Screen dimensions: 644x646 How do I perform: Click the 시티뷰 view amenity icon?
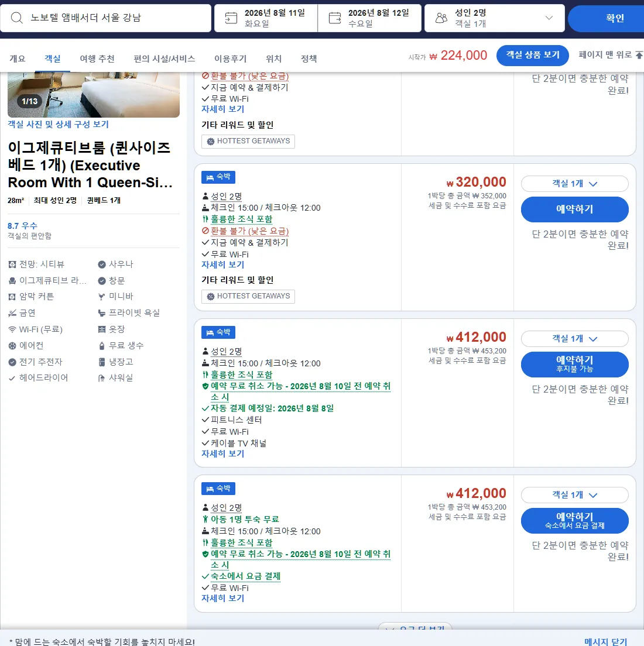click(x=12, y=264)
